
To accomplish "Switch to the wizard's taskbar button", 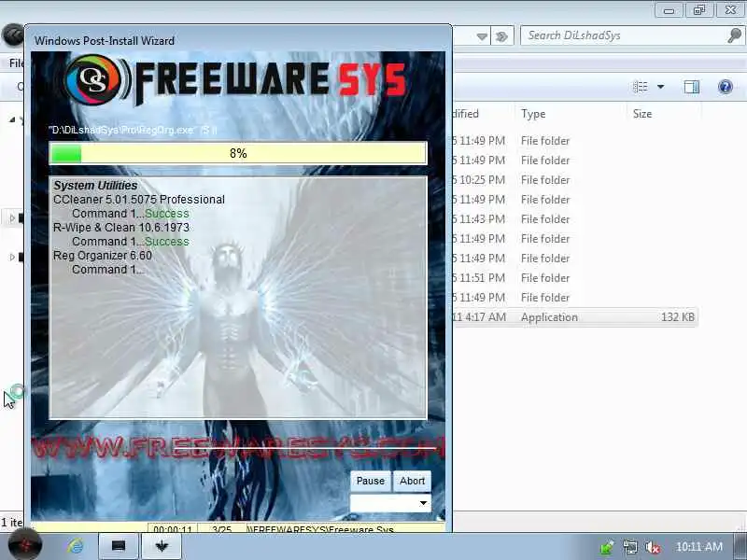I will point(162,546).
